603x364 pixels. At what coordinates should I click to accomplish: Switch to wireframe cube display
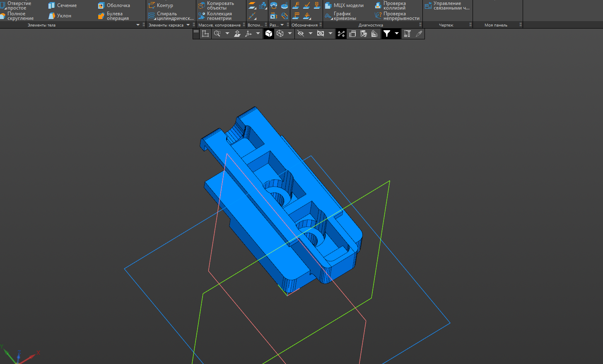pyautogui.click(x=280, y=34)
